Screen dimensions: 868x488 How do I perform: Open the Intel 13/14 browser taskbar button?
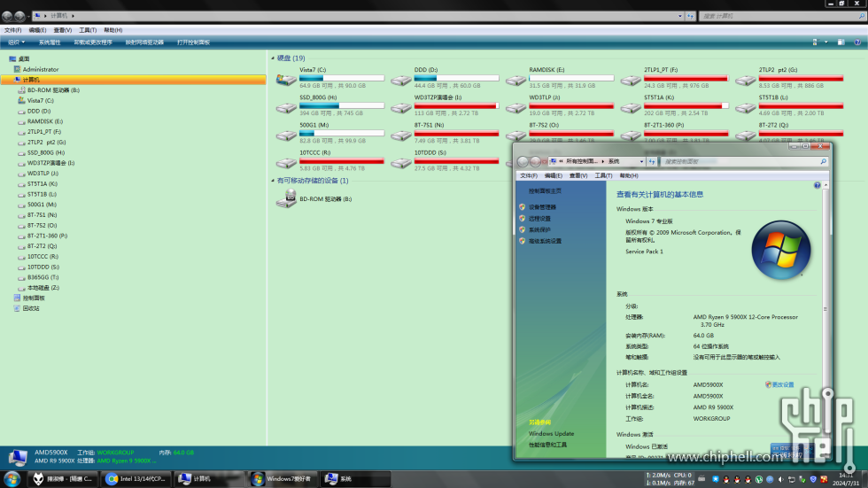tap(136, 479)
